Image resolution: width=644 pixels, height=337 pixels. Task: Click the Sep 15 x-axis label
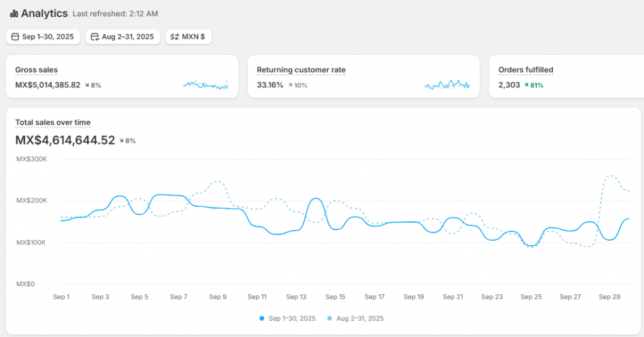click(335, 297)
